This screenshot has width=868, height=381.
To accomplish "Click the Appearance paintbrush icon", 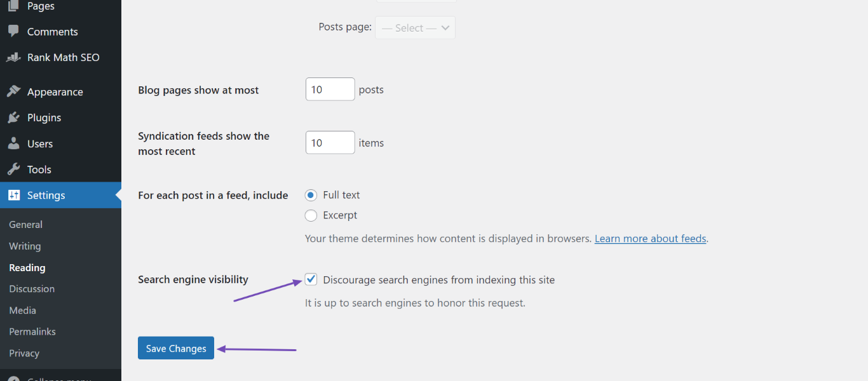I will 13,91.
